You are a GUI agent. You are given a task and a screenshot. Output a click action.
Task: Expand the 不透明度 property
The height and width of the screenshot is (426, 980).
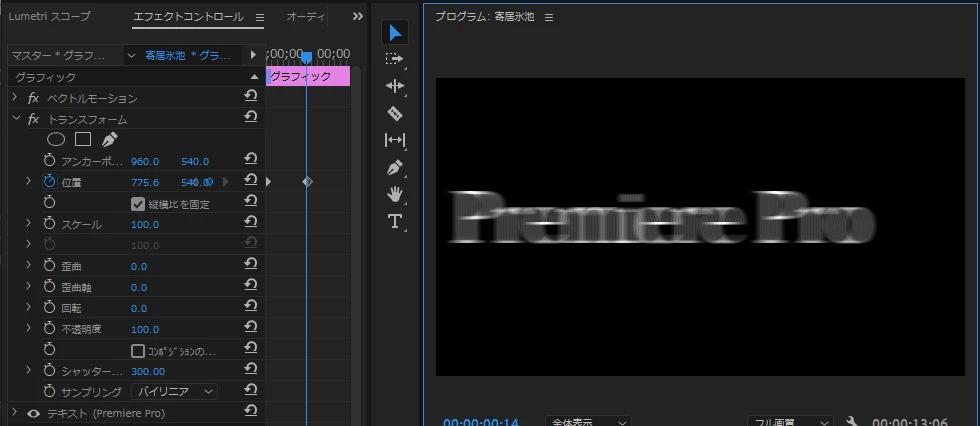[28, 328]
